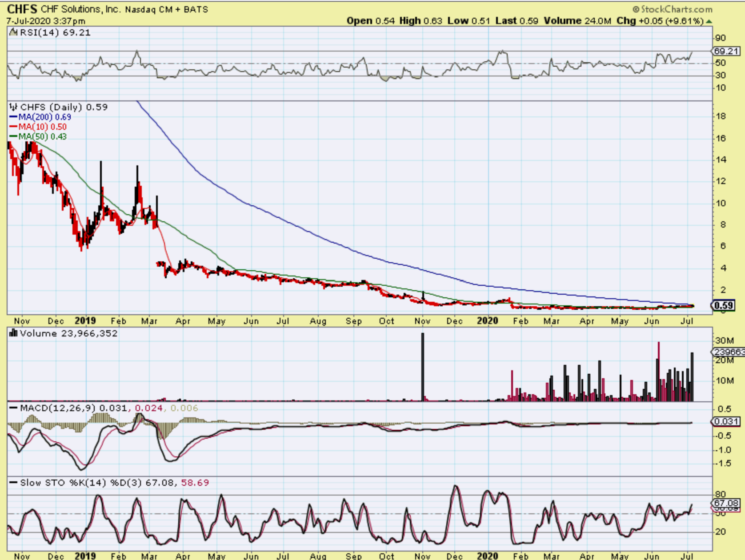Select the red MA(10) legend line
This screenshot has width=745, height=560.
click(13, 127)
